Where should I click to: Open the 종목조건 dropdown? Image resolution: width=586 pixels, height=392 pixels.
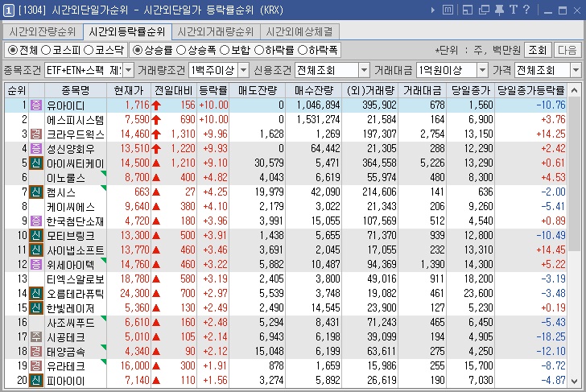click(128, 70)
